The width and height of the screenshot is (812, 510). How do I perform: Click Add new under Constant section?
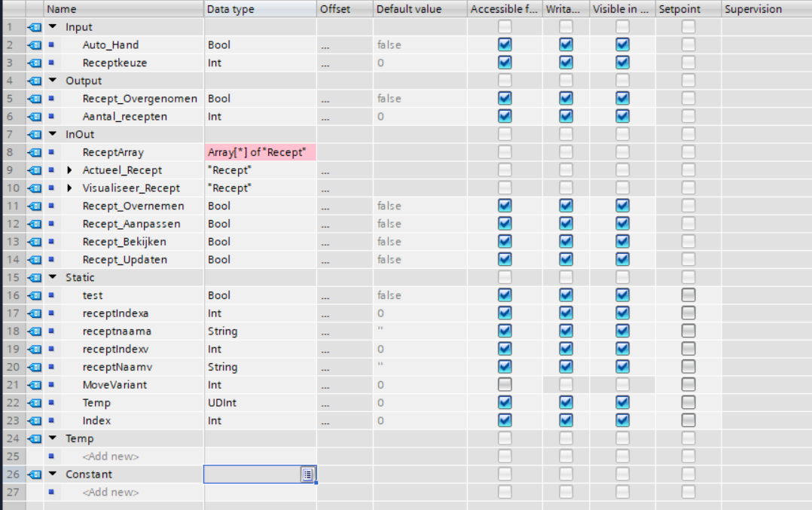[111, 493]
